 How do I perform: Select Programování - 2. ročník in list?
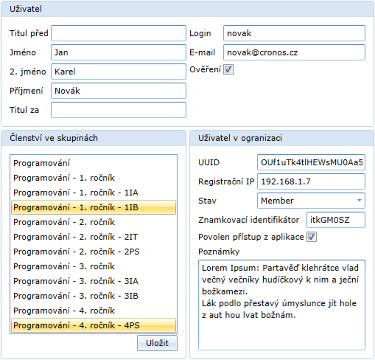point(93,222)
